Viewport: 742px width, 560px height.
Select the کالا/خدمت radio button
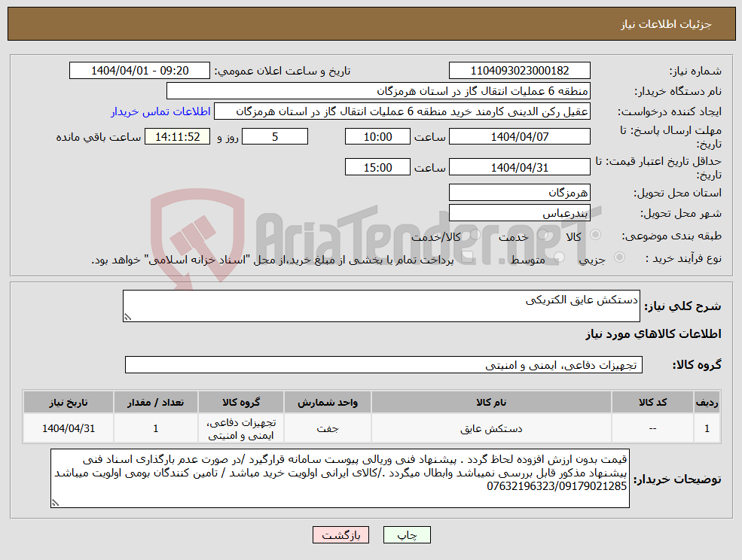(475, 235)
